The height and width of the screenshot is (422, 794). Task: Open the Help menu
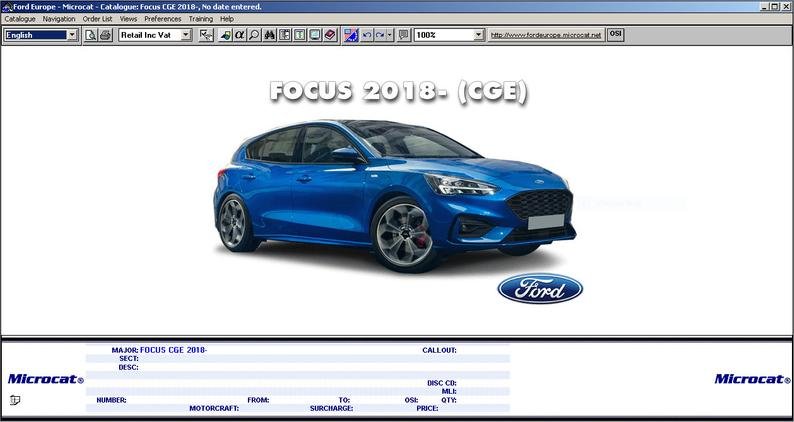tap(227, 19)
